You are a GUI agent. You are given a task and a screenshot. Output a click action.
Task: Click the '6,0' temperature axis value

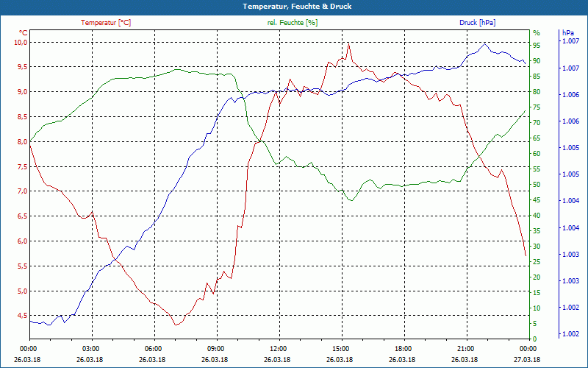23,241
